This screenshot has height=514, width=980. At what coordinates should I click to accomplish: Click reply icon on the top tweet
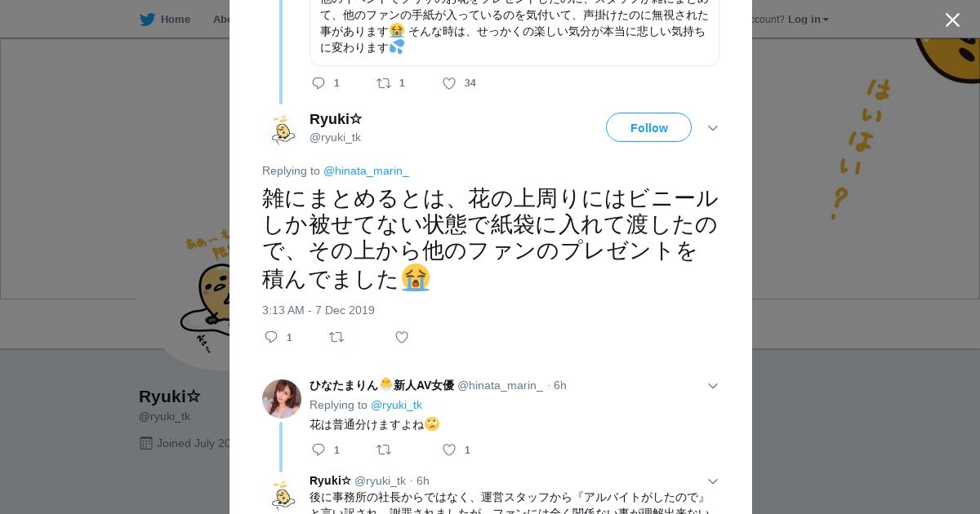(x=318, y=83)
